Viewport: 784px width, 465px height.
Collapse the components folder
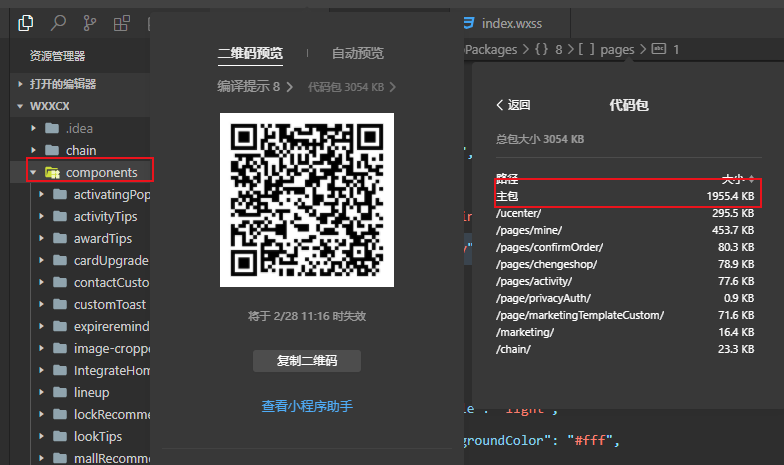[x=33, y=172]
